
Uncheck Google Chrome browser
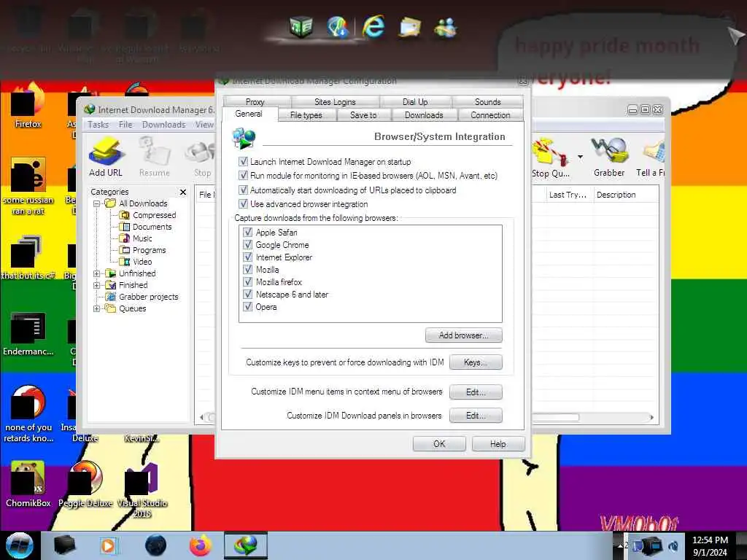248,244
